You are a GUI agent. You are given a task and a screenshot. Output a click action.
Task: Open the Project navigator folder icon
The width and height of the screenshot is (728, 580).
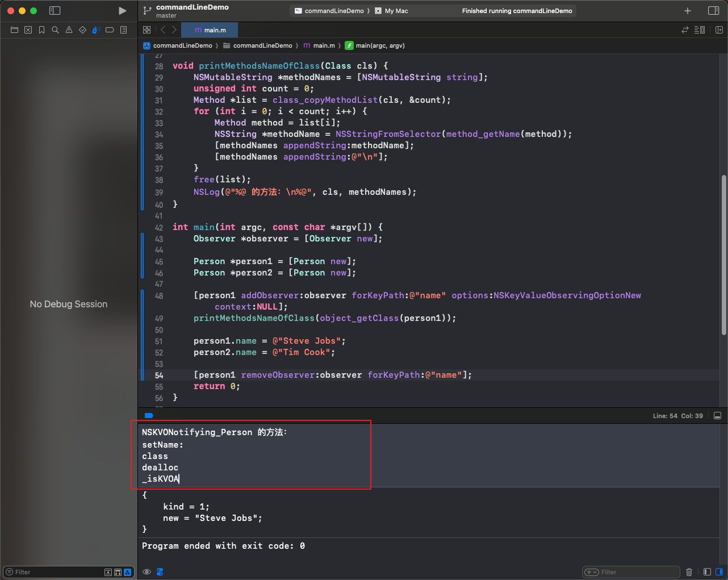14,30
